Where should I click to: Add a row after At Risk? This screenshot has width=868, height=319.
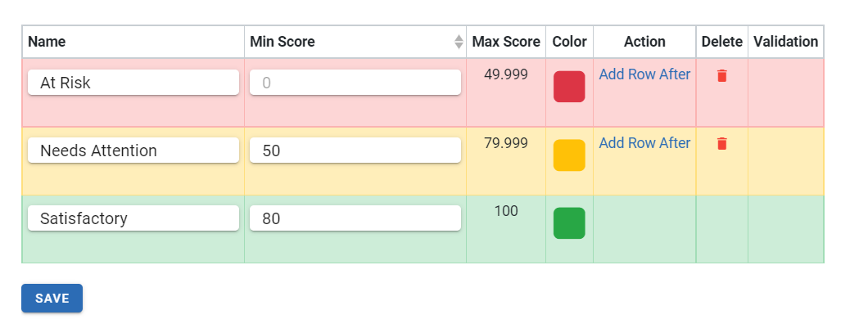coord(644,74)
